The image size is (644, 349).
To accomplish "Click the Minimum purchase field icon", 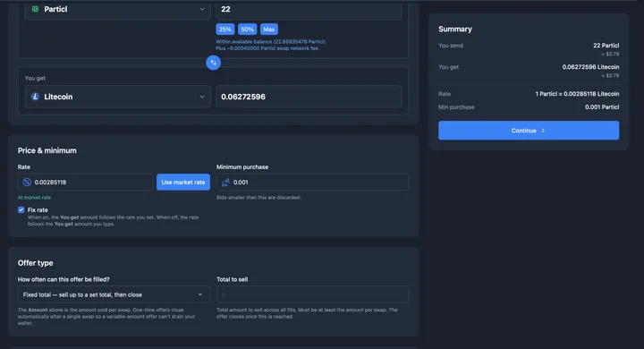I will (x=225, y=182).
